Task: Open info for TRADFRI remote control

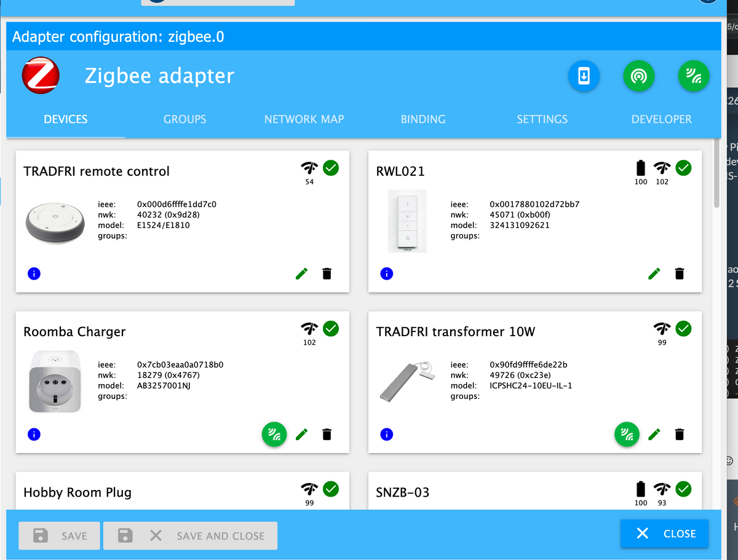Action: coord(34,274)
